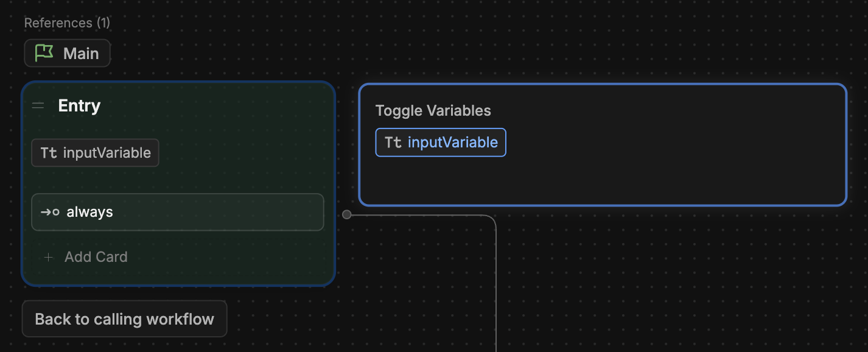Click Back to calling workflow
Viewport: 868px width, 352px height.
click(x=124, y=319)
